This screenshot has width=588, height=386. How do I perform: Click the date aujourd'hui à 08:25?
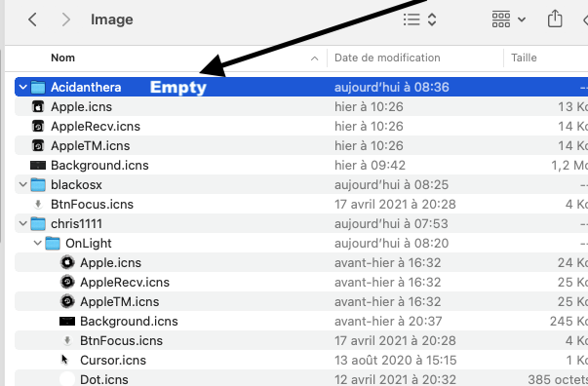click(x=391, y=184)
